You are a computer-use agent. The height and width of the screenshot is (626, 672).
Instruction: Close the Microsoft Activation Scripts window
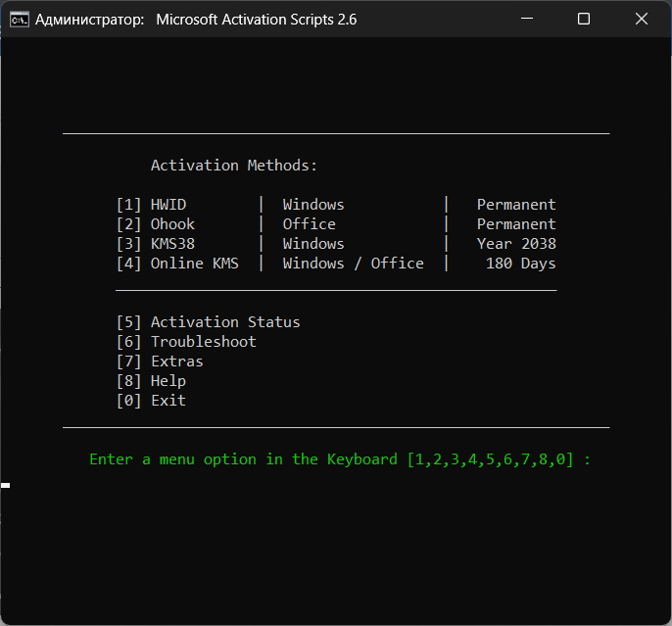[x=641, y=19]
